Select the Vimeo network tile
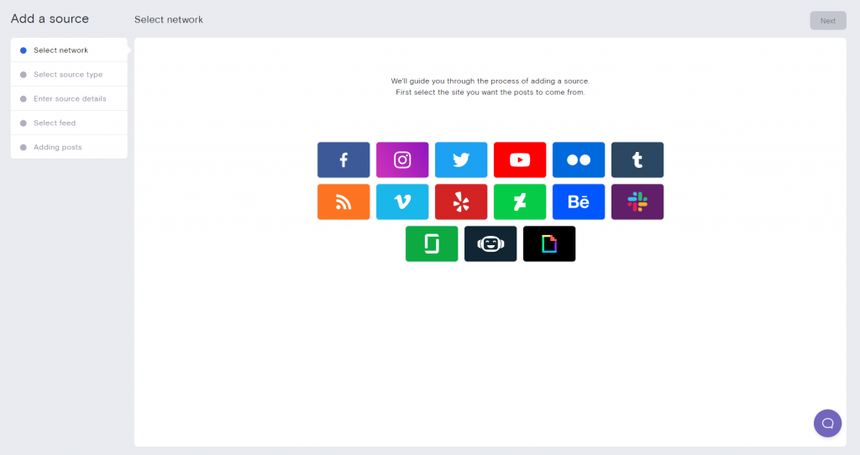The width and height of the screenshot is (860, 455). [402, 202]
